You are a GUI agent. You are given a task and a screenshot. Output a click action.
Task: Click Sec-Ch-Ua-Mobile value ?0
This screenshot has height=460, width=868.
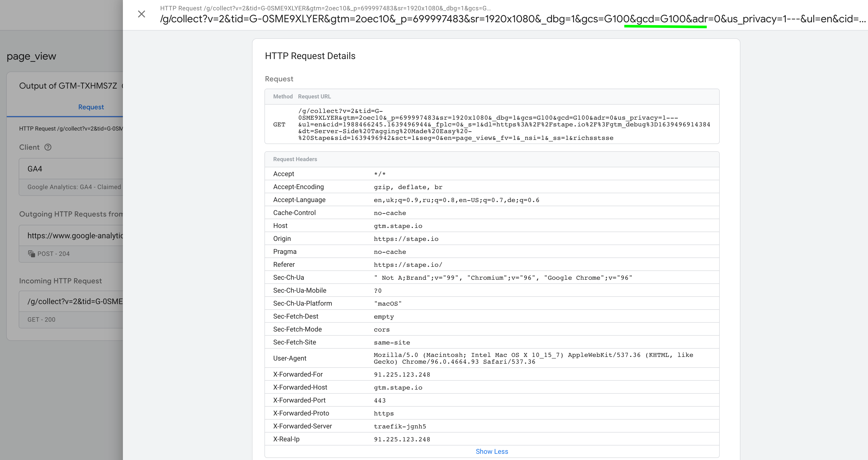(377, 291)
